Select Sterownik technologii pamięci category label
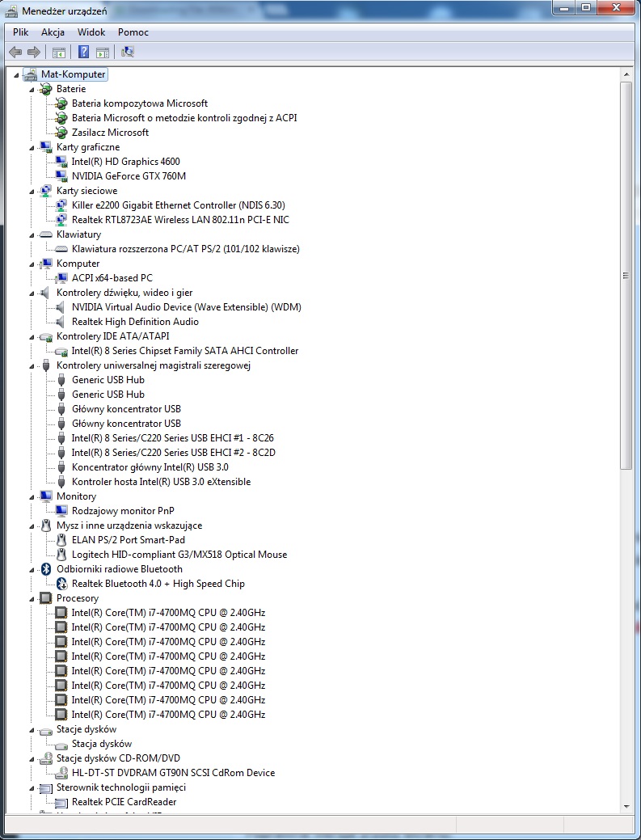The height and width of the screenshot is (840, 641). [121, 787]
